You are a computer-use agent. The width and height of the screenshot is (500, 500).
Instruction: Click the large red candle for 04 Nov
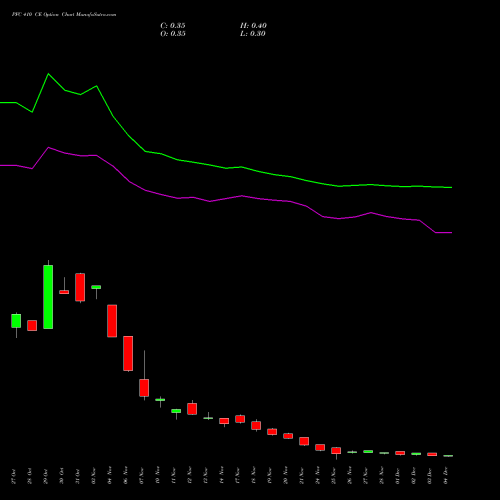(x=112, y=321)
